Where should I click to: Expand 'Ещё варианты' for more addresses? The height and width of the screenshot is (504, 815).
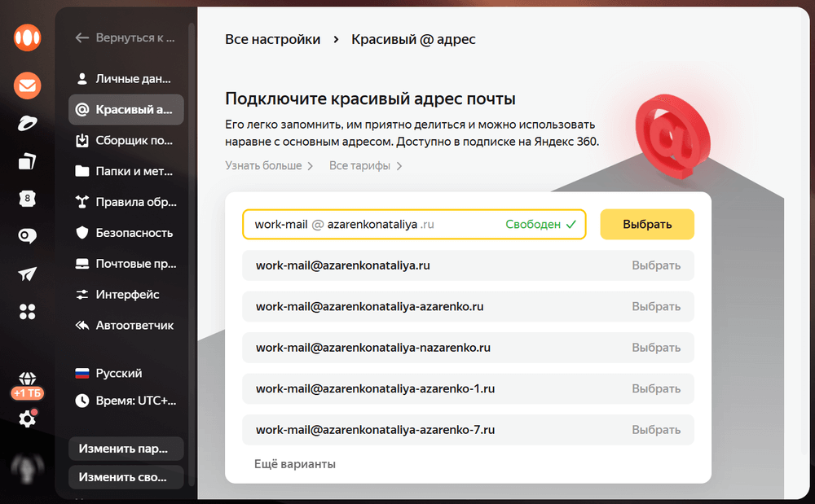pyautogui.click(x=295, y=464)
